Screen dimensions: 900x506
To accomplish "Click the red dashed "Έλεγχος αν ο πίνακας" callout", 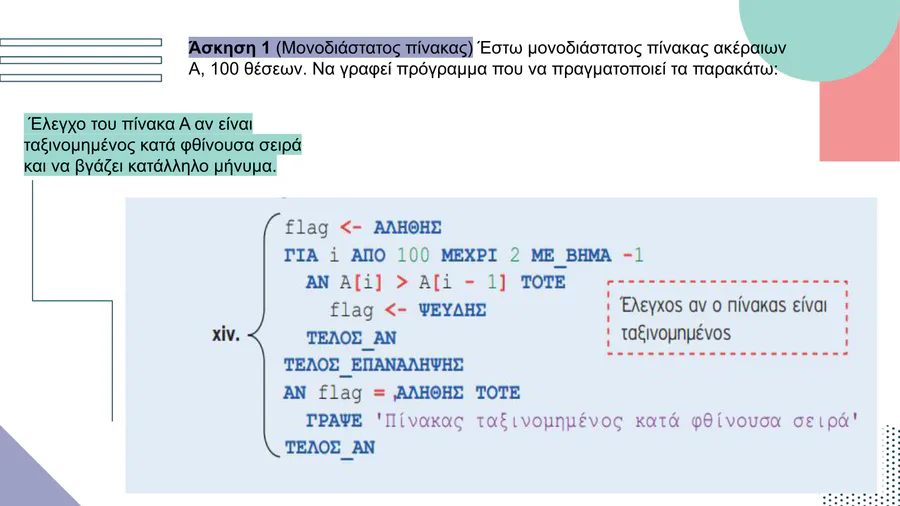I will (x=726, y=318).
